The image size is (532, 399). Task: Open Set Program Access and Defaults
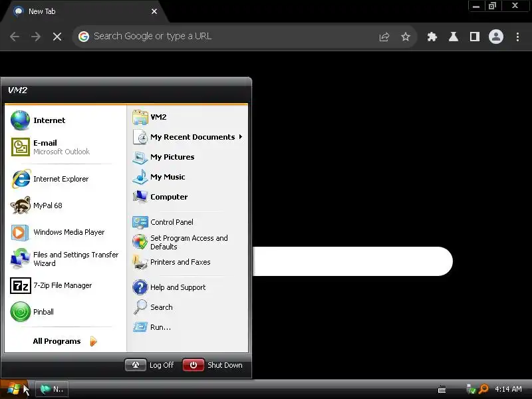180,242
